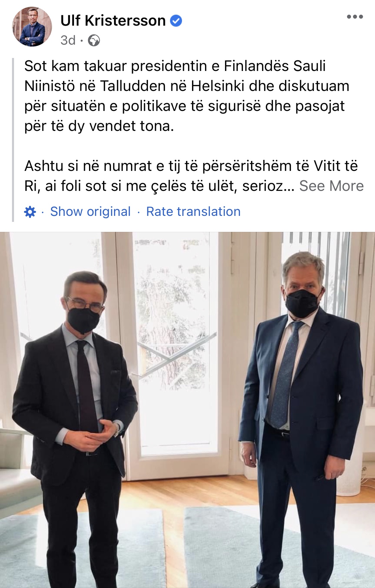Expand the post with See More
The width and height of the screenshot is (375, 588).
331,186
